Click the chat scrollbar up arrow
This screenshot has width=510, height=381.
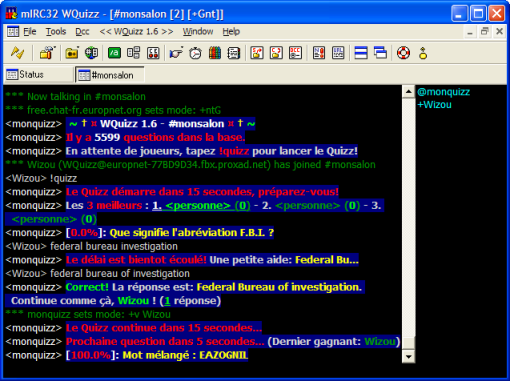click(x=408, y=92)
